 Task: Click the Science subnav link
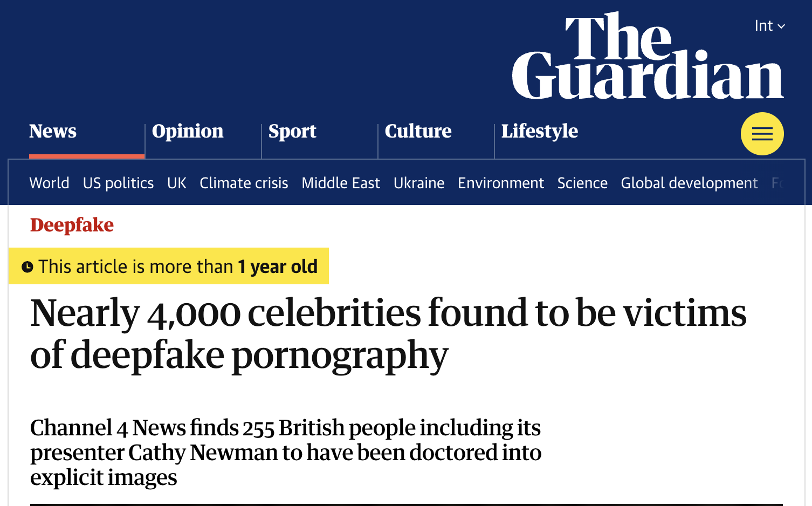(x=582, y=183)
